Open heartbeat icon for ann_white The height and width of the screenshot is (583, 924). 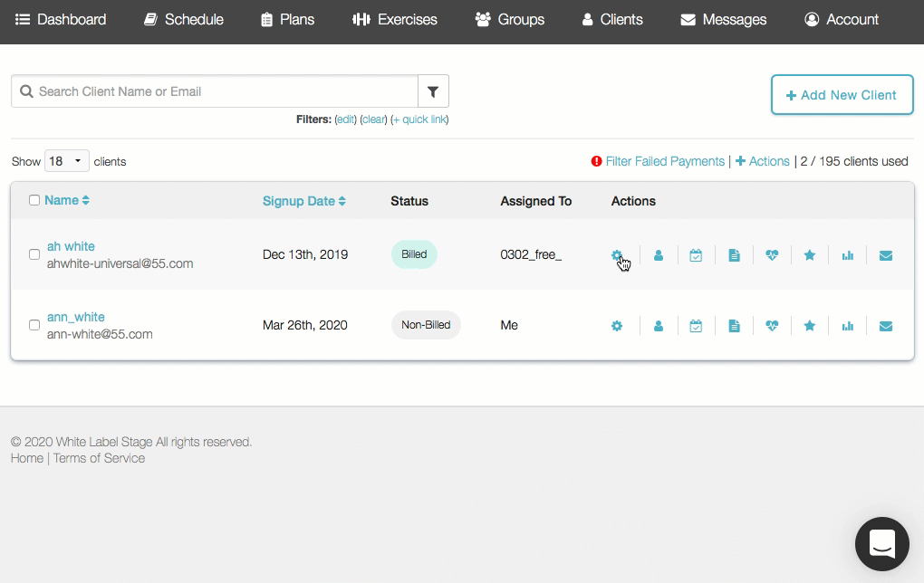point(772,326)
